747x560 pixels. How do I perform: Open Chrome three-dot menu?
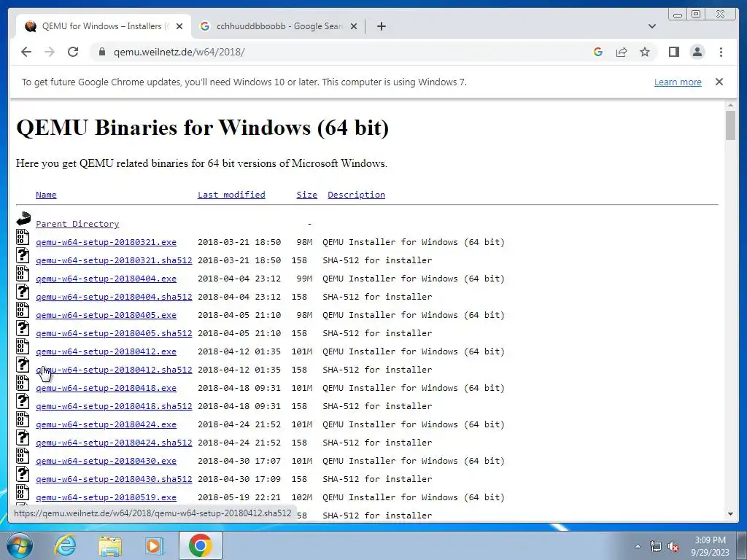tap(721, 52)
